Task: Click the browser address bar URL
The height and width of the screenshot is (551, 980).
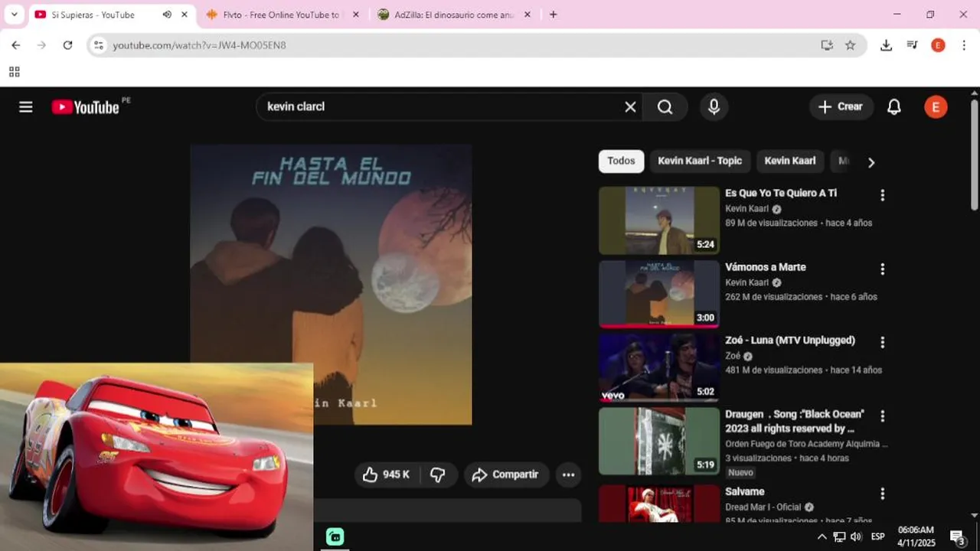Action: click(200, 45)
